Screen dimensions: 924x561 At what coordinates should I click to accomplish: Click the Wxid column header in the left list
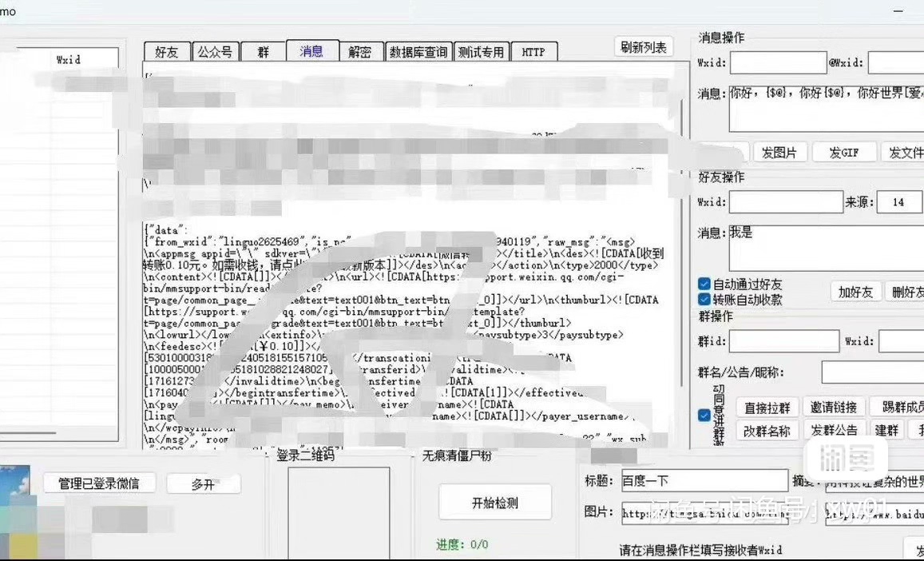68,60
